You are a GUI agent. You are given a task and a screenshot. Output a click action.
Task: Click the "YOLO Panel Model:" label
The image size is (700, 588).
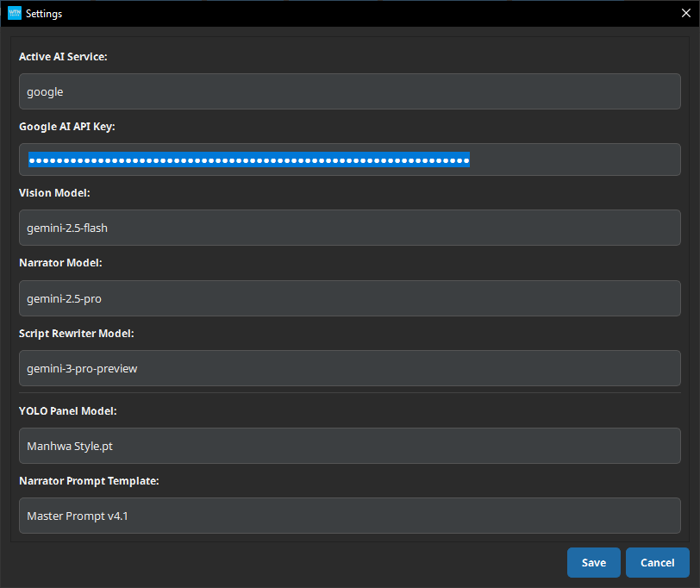[68, 410]
